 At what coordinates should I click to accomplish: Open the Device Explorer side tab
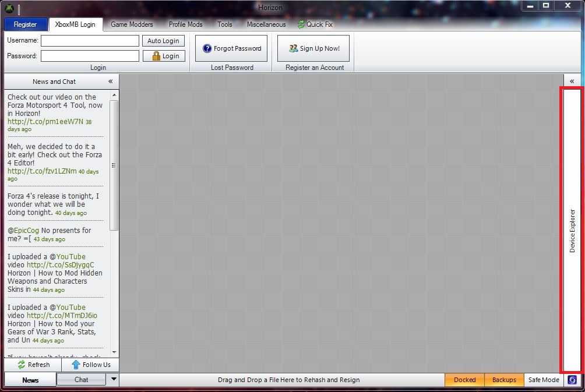(572, 230)
